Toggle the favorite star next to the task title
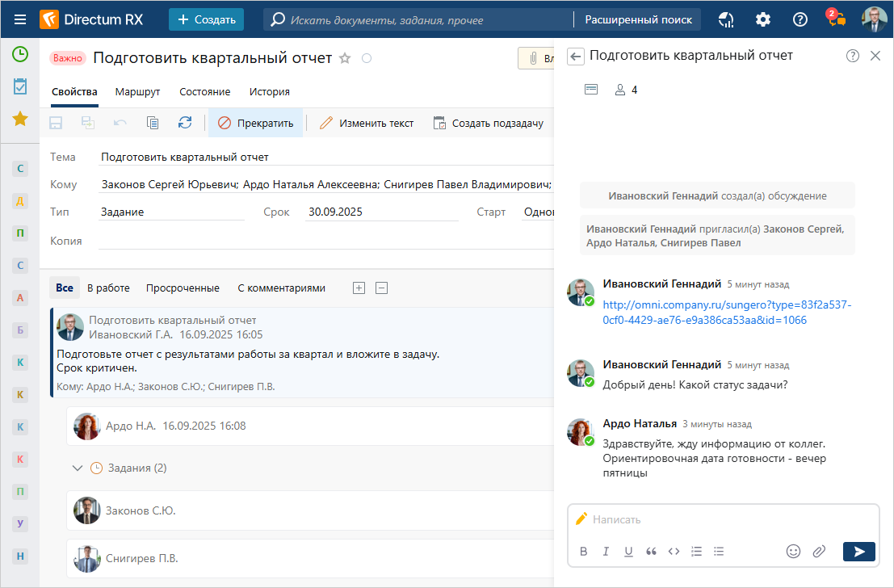 click(x=345, y=58)
